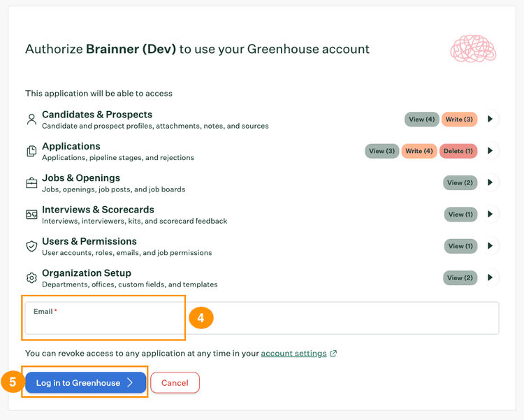Expand the Candidates & Prospects permissions

tap(490, 119)
